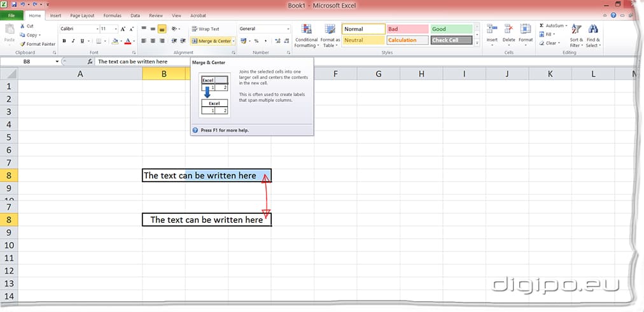Open the Font dialog launcher
The height and width of the screenshot is (312, 644).
point(134,53)
